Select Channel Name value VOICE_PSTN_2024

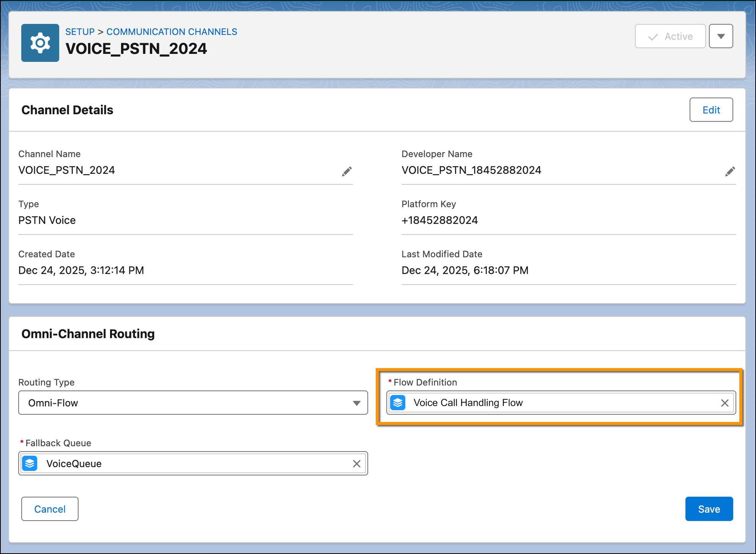(x=66, y=170)
